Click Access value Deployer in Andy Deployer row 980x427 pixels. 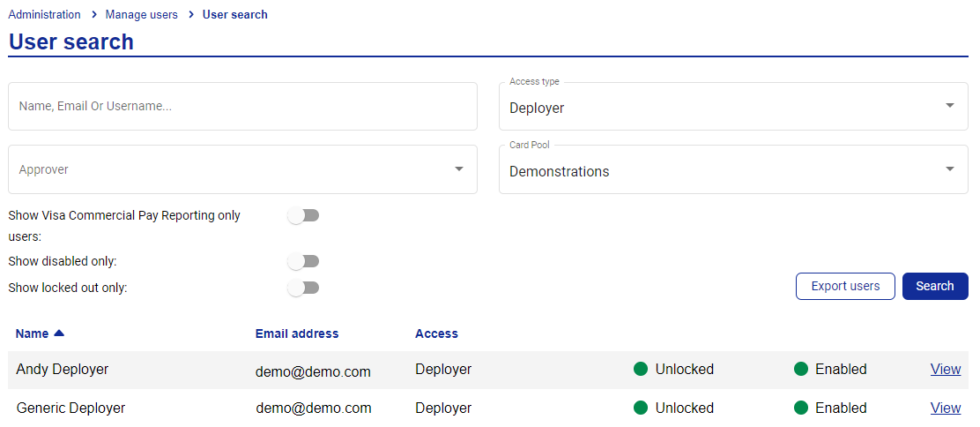[x=443, y=370]
